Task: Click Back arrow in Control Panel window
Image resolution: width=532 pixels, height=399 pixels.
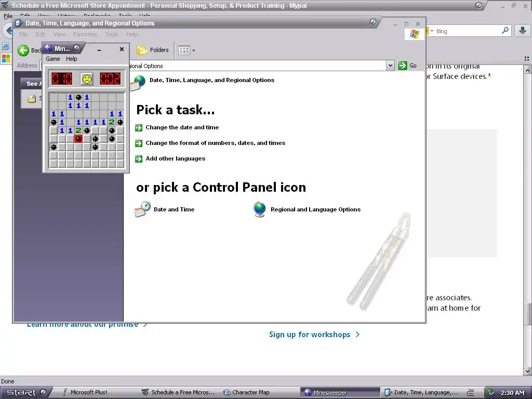Action: (x=23, y=50)
